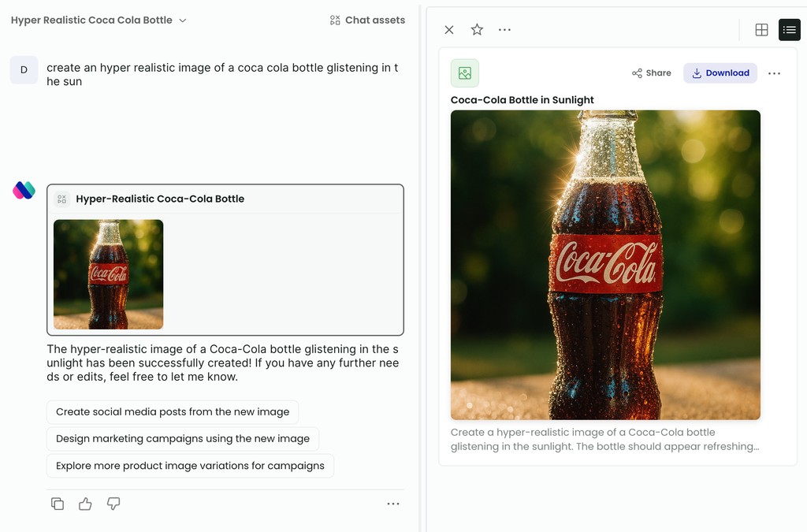Switch to grid view layout
This screenshot has height=532, width=807.
(x=762, y=30)
